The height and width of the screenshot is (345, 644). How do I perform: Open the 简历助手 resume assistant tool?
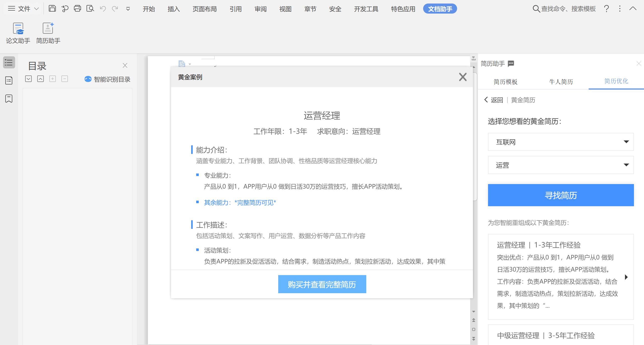[x=48, y=32]
